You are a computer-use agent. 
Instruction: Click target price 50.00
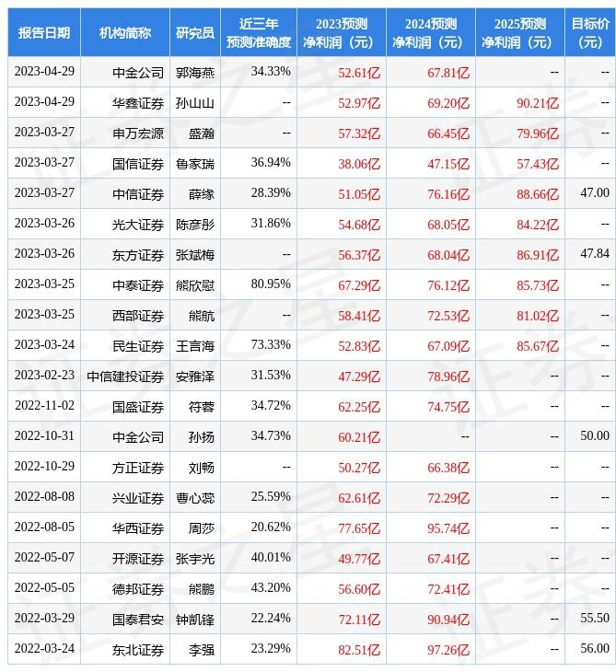click(x=595, y=435)
